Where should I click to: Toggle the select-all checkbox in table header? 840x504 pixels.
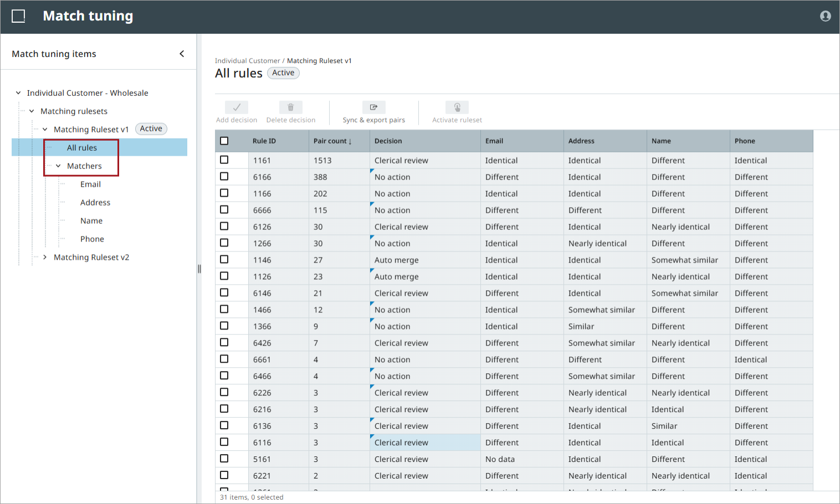[x=224, y=141]
